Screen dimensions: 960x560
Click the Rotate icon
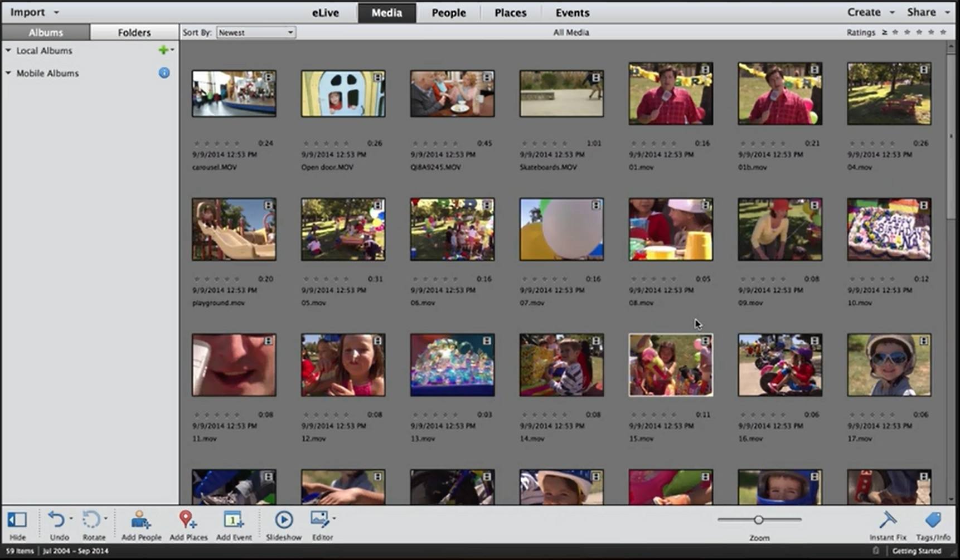coord(90,519)
